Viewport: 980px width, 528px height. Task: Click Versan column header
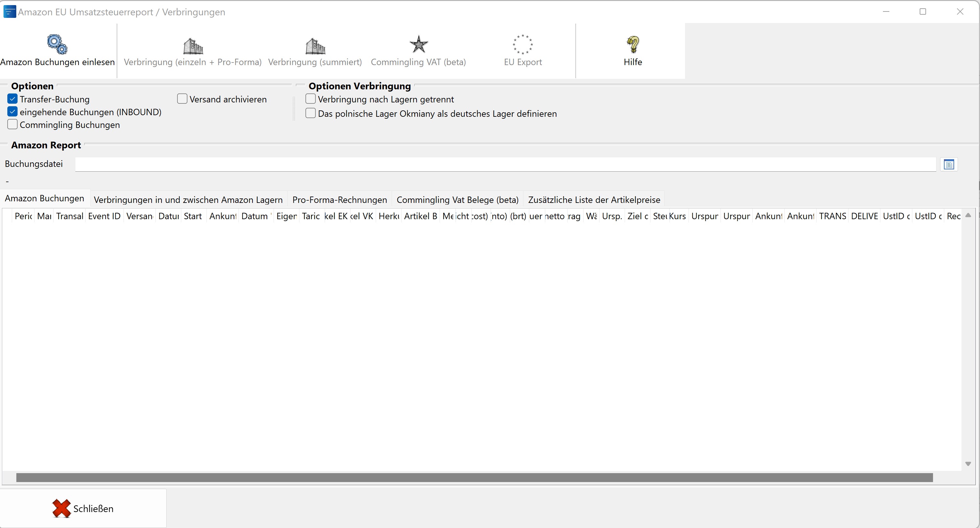tap(139, 216)
